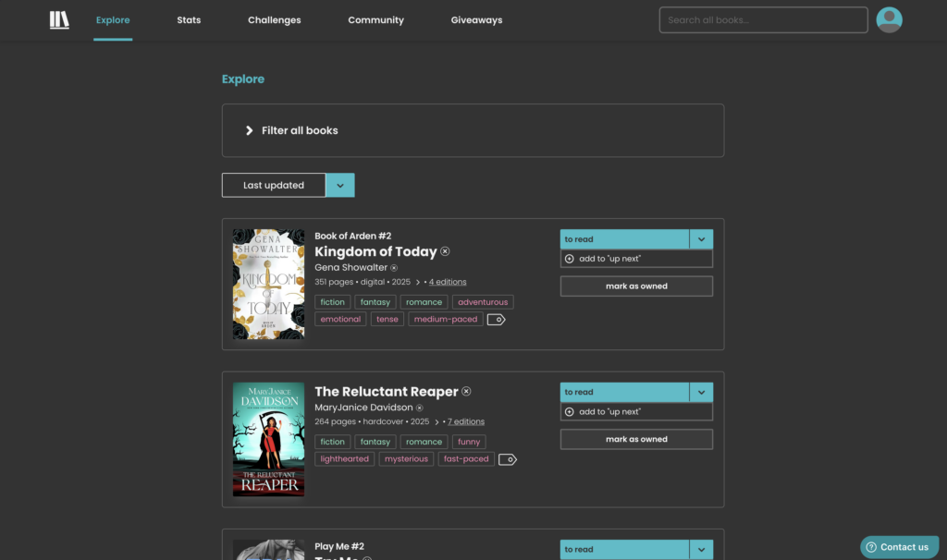Open the Last updated sort dropdown arrow
The image size is (947, 560).
(340, 185)
